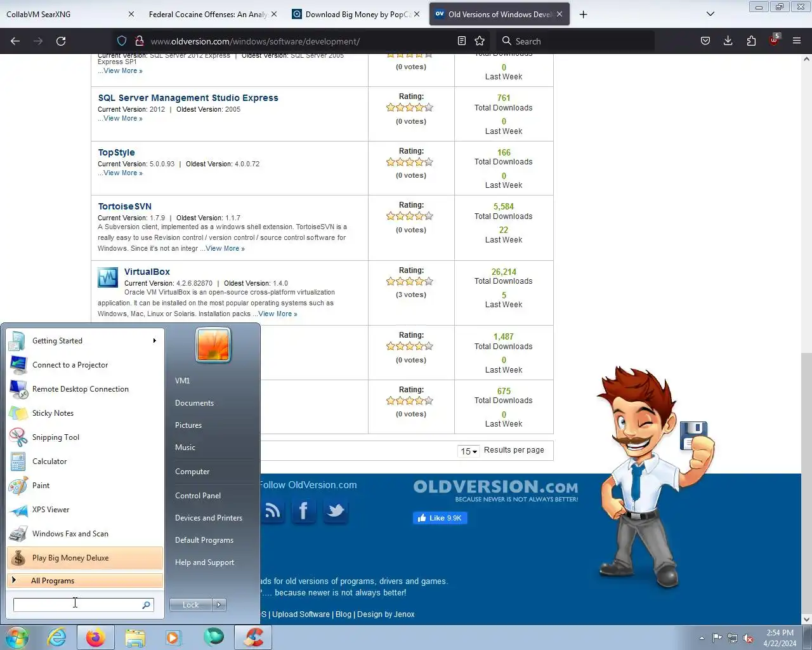
Task: Expand View More for TortoiseSVN
Action: coord(225,249)
